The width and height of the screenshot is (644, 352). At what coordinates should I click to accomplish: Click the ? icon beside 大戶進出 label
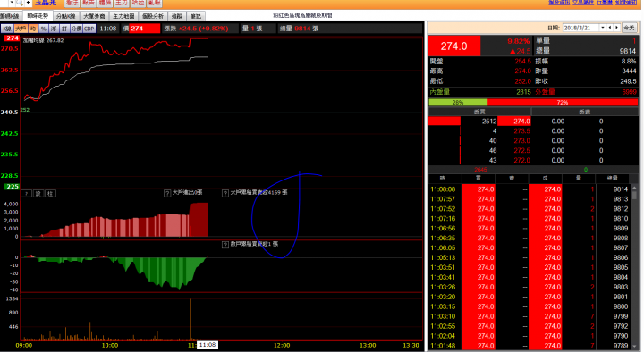point(167,193)
